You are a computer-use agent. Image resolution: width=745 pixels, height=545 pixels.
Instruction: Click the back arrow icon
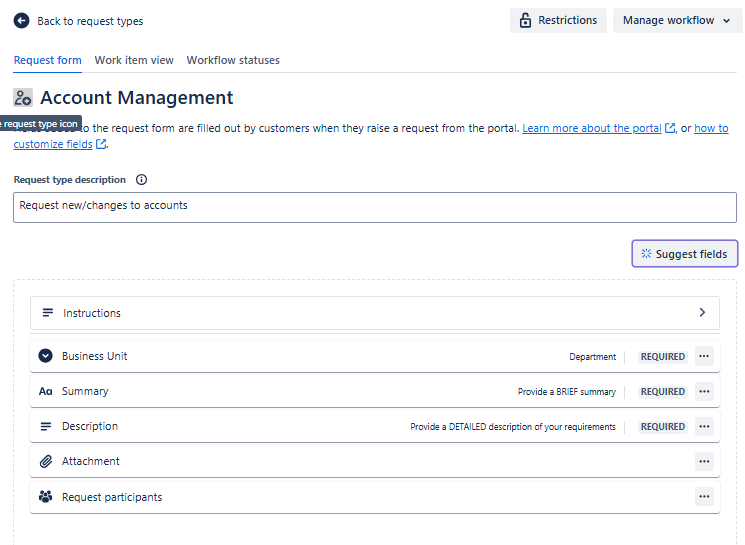[21, 21]
